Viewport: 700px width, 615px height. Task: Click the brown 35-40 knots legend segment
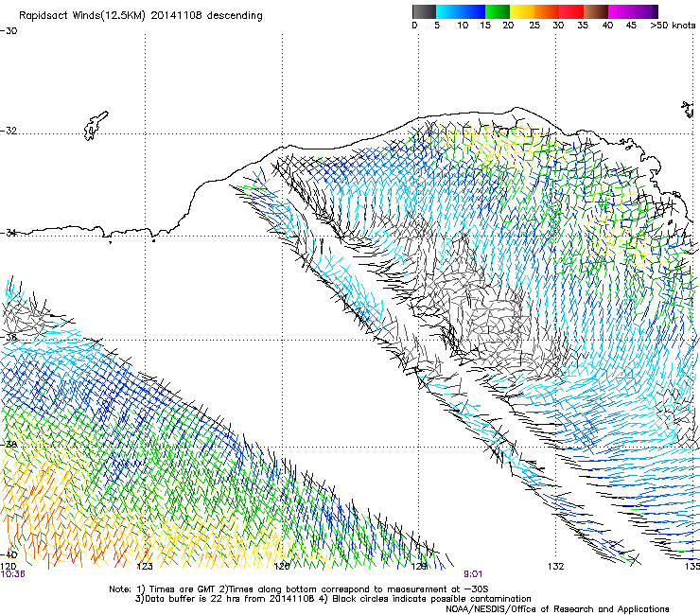[x=596, y=11]
